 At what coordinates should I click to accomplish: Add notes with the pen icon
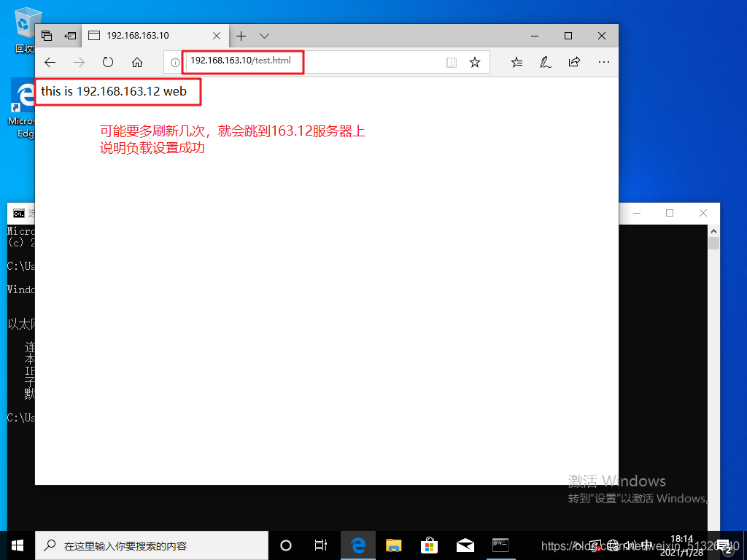(x=546, y=62)
